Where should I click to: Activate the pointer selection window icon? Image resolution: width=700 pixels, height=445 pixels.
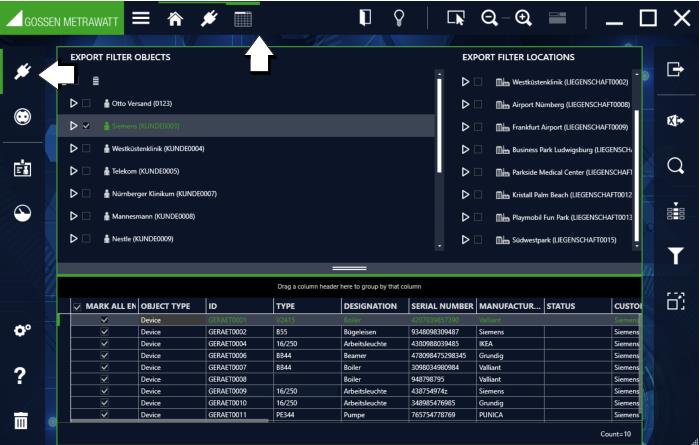456,18
